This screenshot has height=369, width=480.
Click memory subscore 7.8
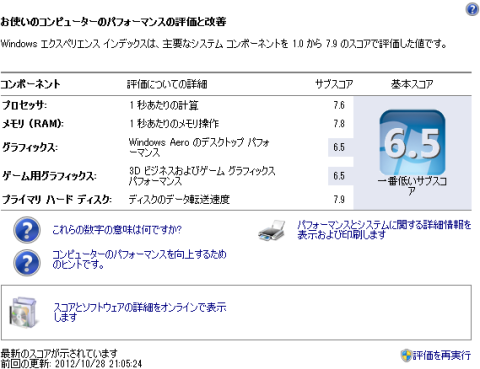point(339,124)
